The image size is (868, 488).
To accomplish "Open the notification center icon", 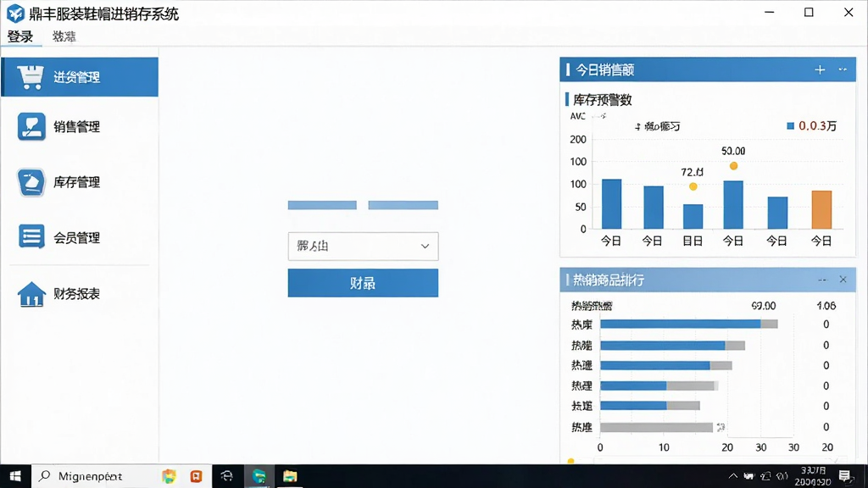I will pyautogui.click(x=845, y=476).
